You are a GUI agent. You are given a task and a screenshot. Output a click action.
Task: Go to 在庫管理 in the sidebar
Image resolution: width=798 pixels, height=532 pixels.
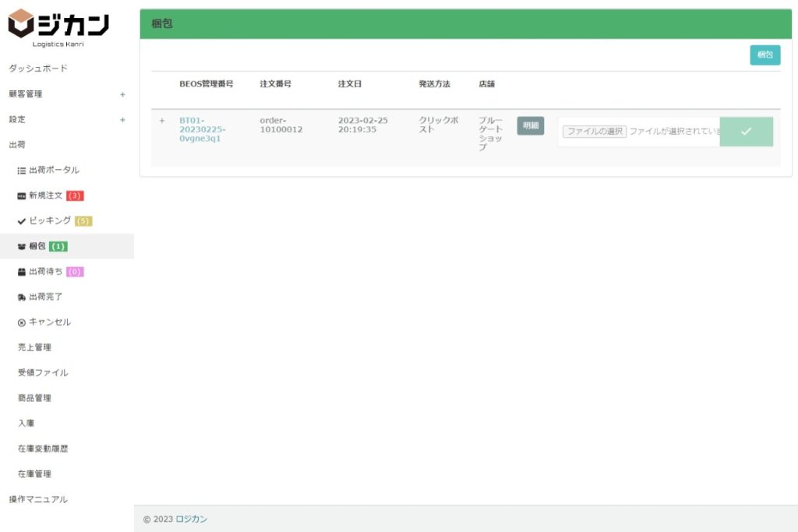click(35, 474)
